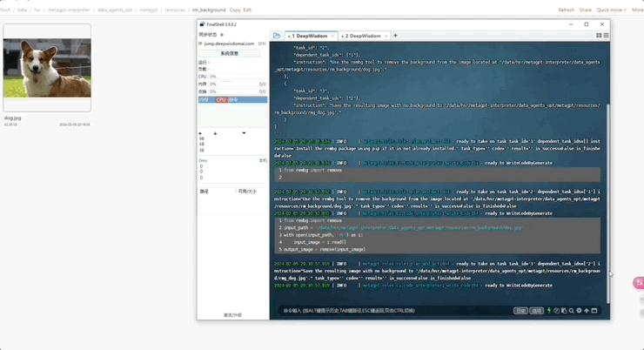Open terminal settings gear icon

coord(579,311)
